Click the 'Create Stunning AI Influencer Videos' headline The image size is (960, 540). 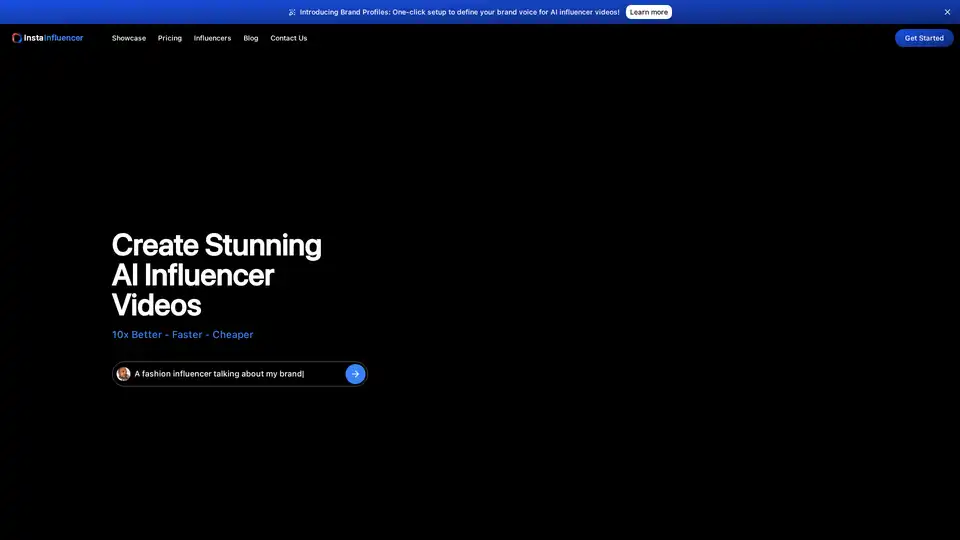coord(216,275)
